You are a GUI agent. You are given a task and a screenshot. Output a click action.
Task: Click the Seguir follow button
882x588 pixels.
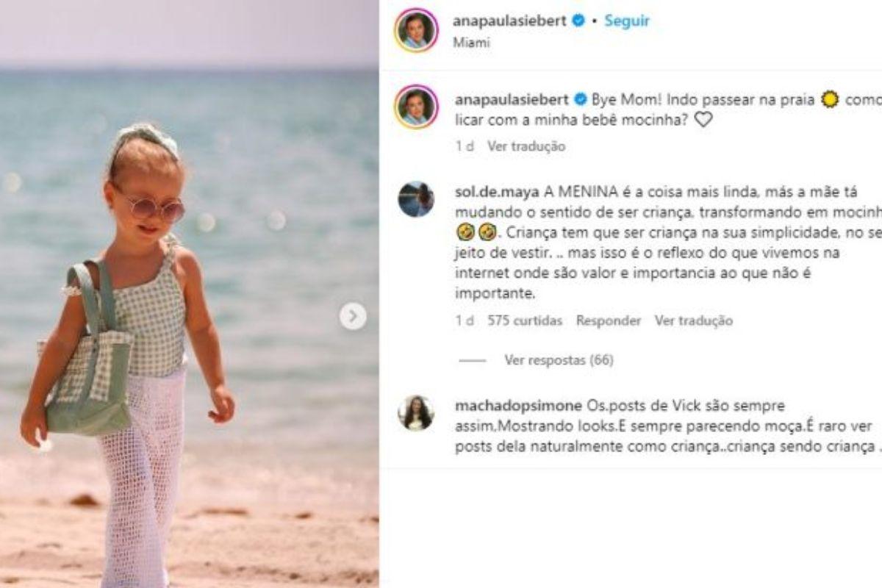pyautogui.click(x=627, y=21)
